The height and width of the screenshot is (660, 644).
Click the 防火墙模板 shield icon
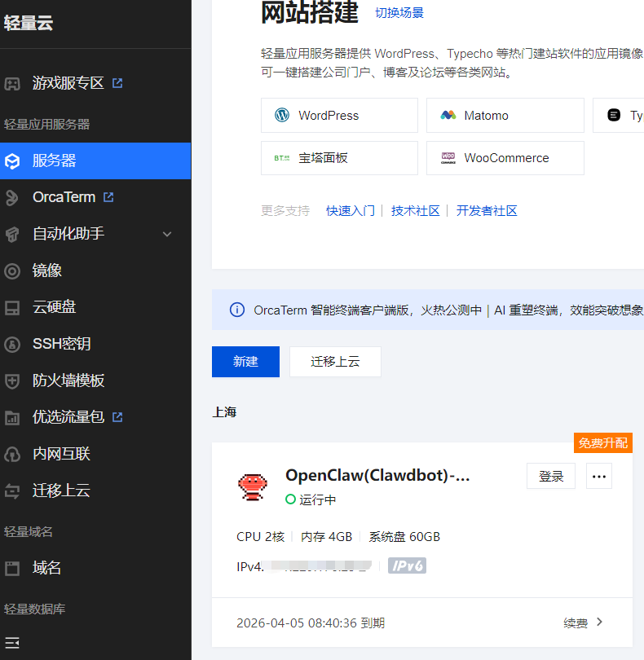click(12, 381)
